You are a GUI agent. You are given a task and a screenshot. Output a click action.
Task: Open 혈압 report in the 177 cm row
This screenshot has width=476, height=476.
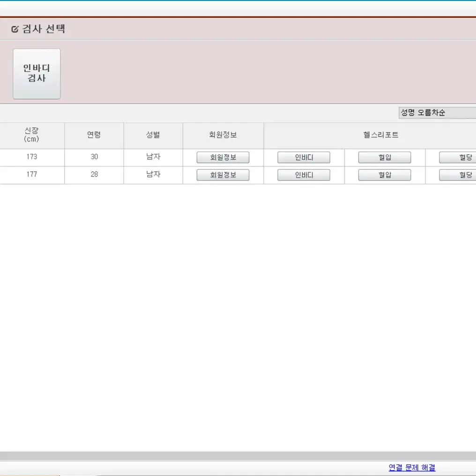[x=384, y=175]
